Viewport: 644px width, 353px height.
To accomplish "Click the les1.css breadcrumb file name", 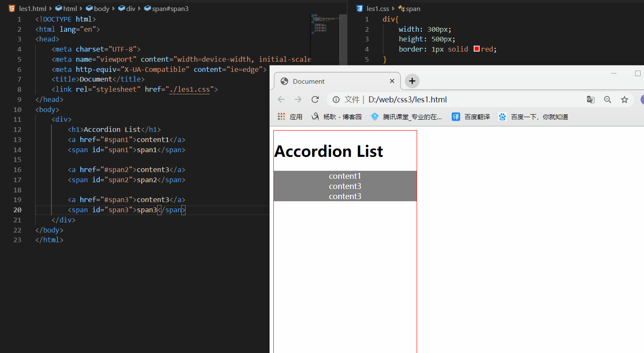I will (377, 8).
